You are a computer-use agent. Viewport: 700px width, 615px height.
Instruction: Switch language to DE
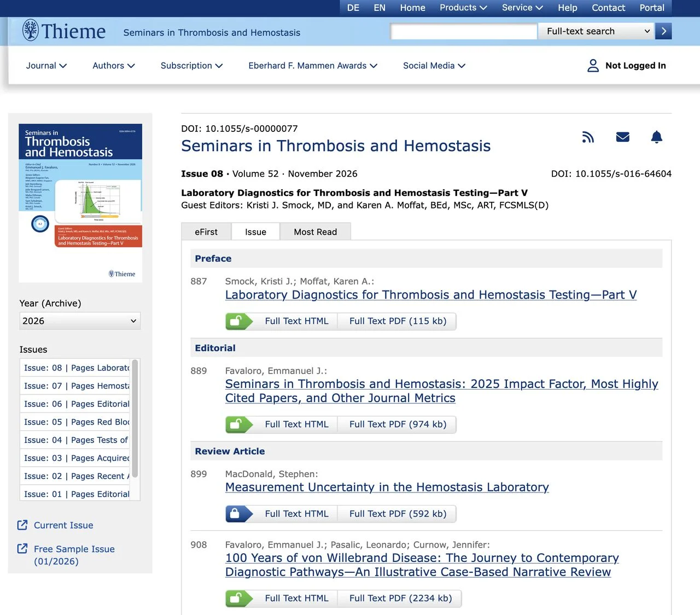click(x=353, y=8)
